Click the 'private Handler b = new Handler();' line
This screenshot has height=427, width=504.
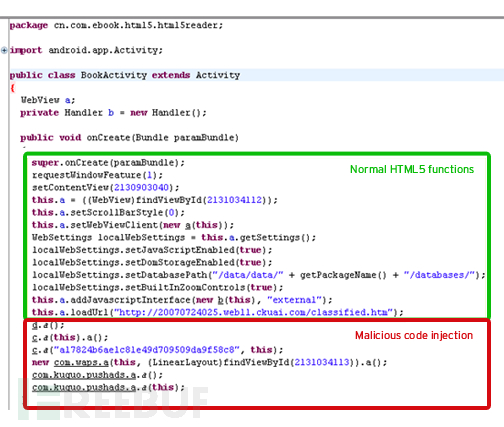[113, 113]
